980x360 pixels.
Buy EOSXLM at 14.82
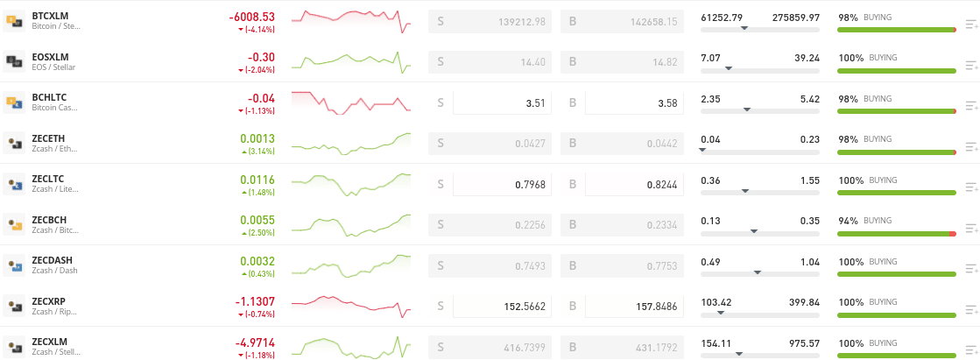(622, 62)
